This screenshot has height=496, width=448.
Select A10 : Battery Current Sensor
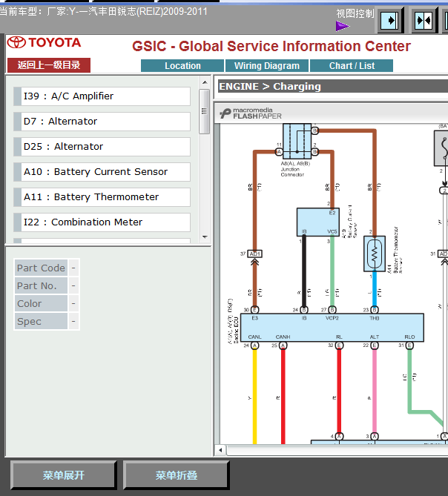(x=102, y=172)
